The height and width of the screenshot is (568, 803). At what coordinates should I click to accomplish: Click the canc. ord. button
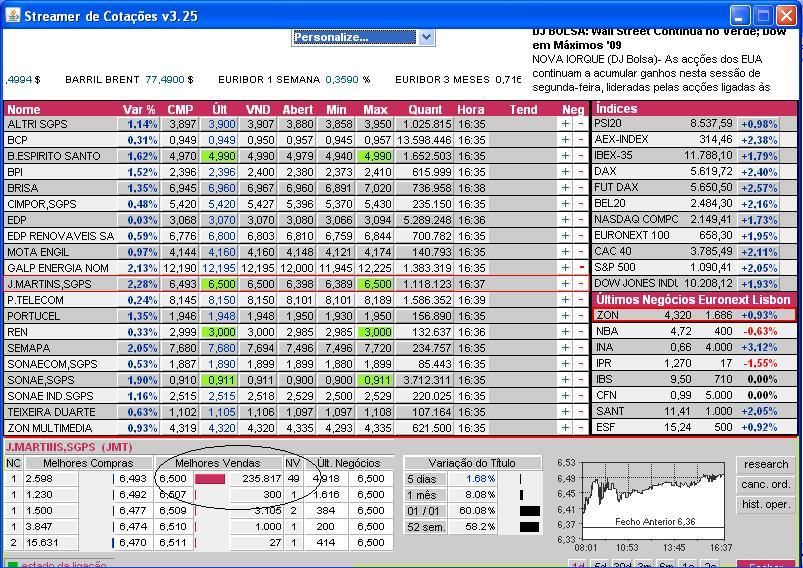pos(766,484)
